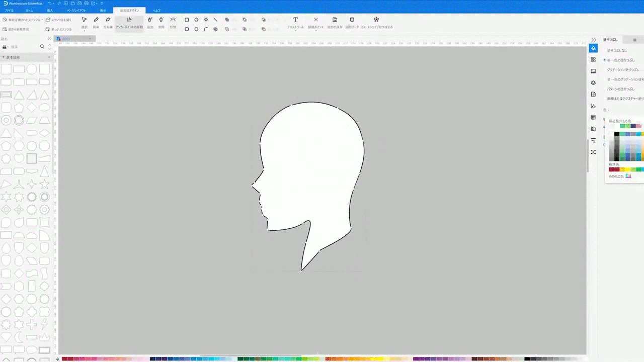Pick the black swatch in color palette
This screenshot has width=644, height=362.
(x=617, y=134)
